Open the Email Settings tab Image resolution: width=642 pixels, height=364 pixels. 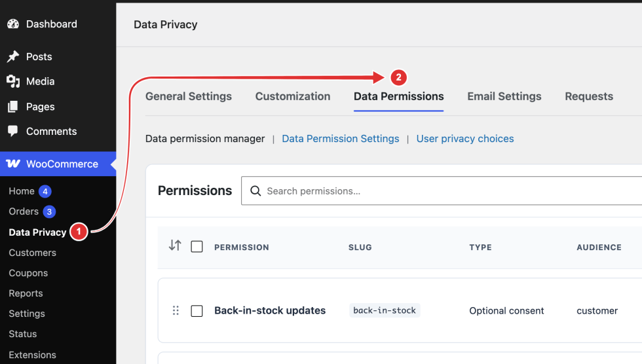(x=504, y=96)
